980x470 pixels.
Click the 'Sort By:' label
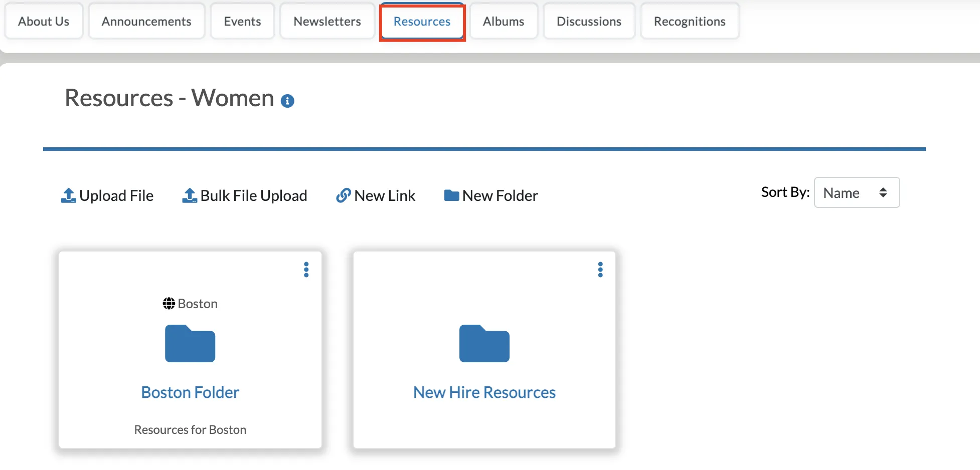(785, 192)
